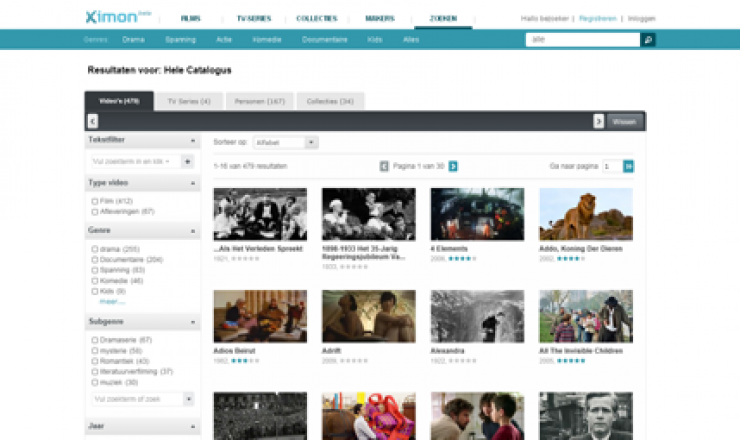The image size is (740, 440).
Task: Click previous page arrow beside Pagina
Action: pyautogui.click(x=384, y=166)
